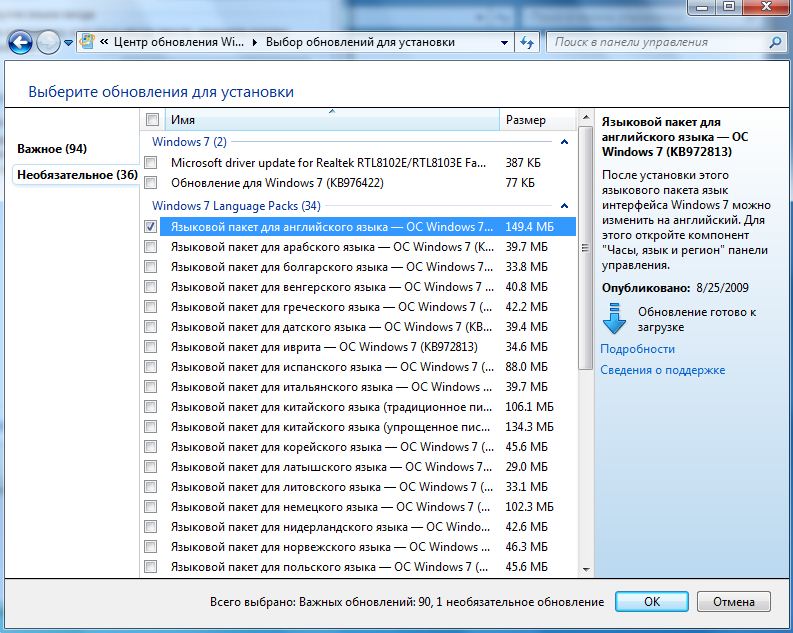The height and width of the screenshot is (633, 793).
Task: Sort by the 'Имя' column header
Action: [x=331, y=120]
